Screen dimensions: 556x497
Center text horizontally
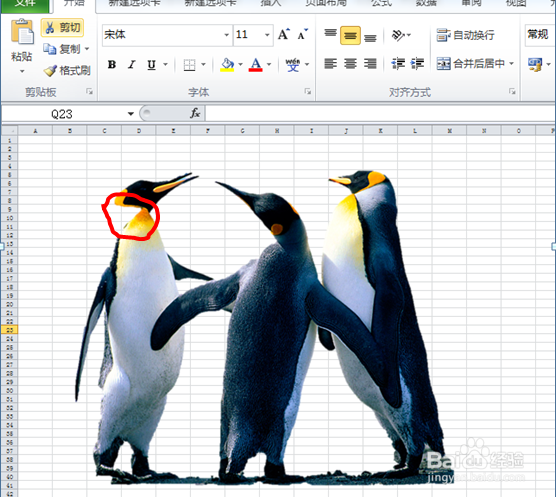click(350, 64)
